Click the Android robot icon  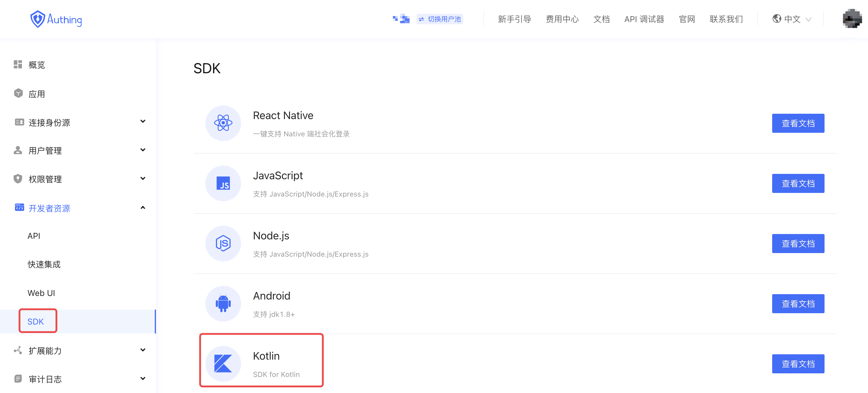223,303
